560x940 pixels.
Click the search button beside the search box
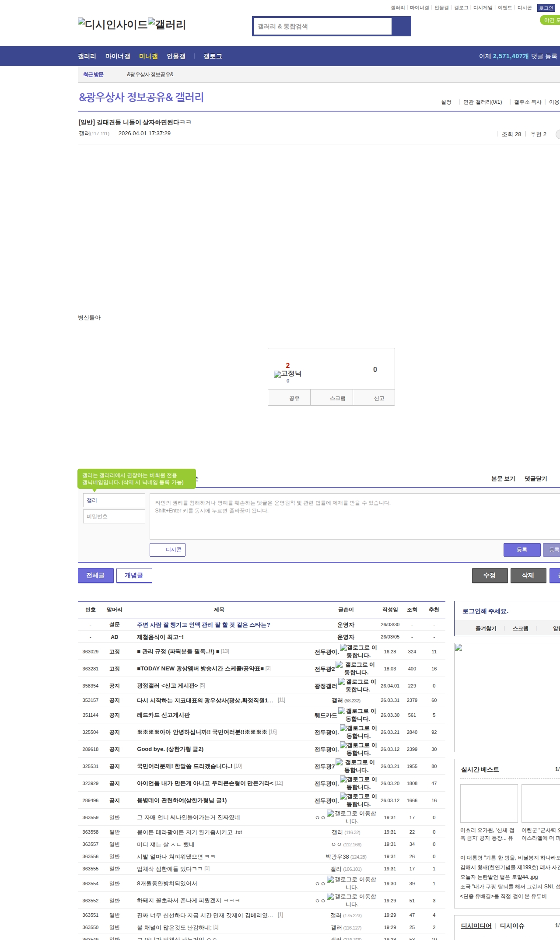point(401,26)
